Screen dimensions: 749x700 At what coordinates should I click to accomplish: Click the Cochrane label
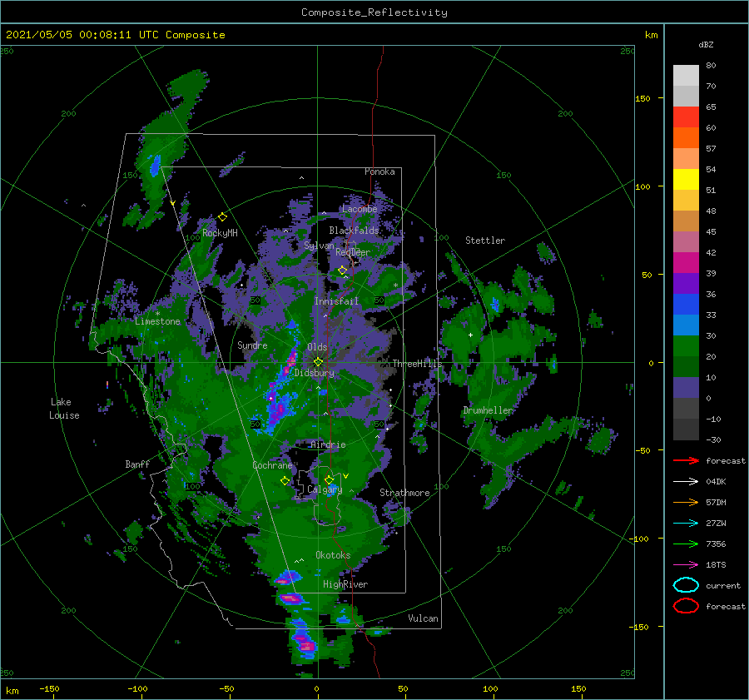coord(272,465)
